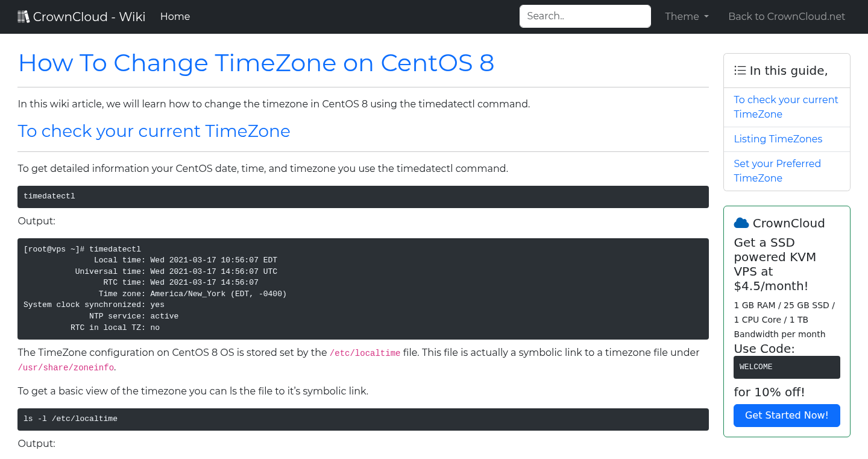This screenshot has height=459, width=868.
Task: Click the CrownCloud Wiki bookshelf logo icon
Action: (x=24, y=16)
